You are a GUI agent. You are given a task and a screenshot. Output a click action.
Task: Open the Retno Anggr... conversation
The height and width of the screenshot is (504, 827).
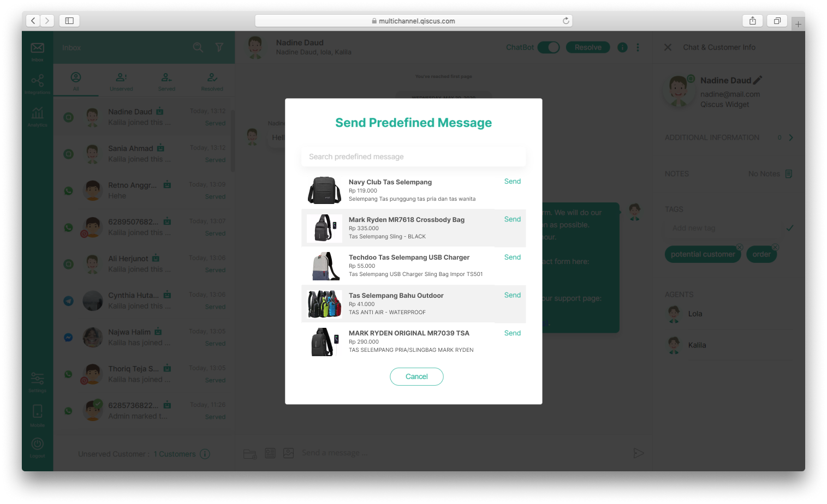coord(144,190)
